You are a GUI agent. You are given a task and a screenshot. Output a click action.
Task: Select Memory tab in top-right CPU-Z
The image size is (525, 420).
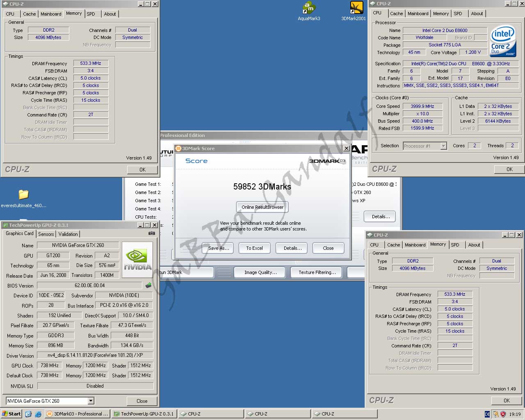441,14
